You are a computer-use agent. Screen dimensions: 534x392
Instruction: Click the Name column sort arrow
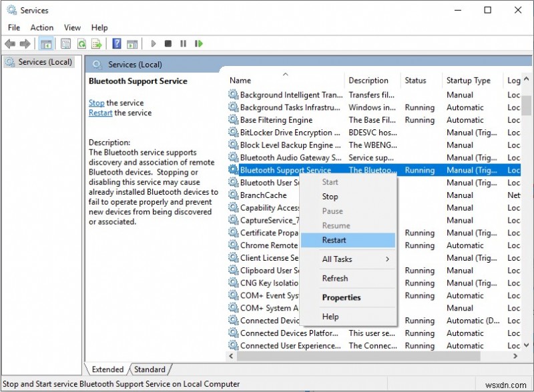286,75
